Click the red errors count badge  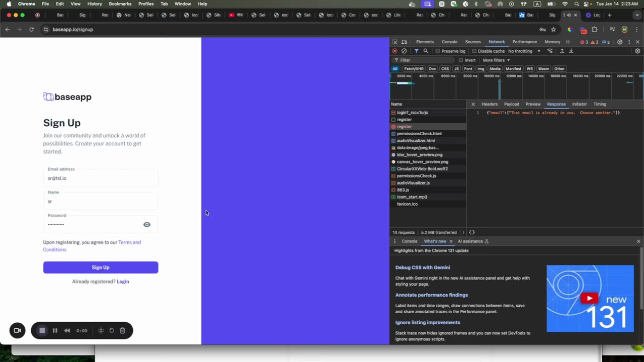point(585,42)
